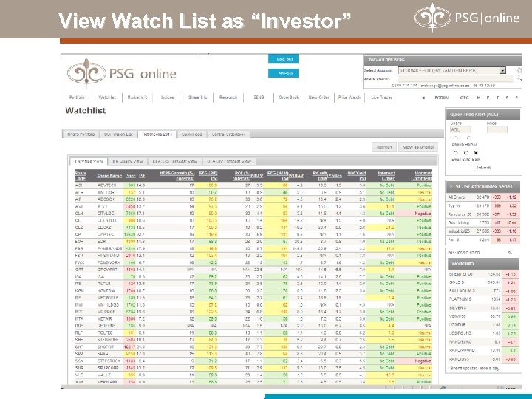Click the back arrow left of FORUM
Image resolution: width=532 pixels, height=399 pixels.
pos(423,98)
